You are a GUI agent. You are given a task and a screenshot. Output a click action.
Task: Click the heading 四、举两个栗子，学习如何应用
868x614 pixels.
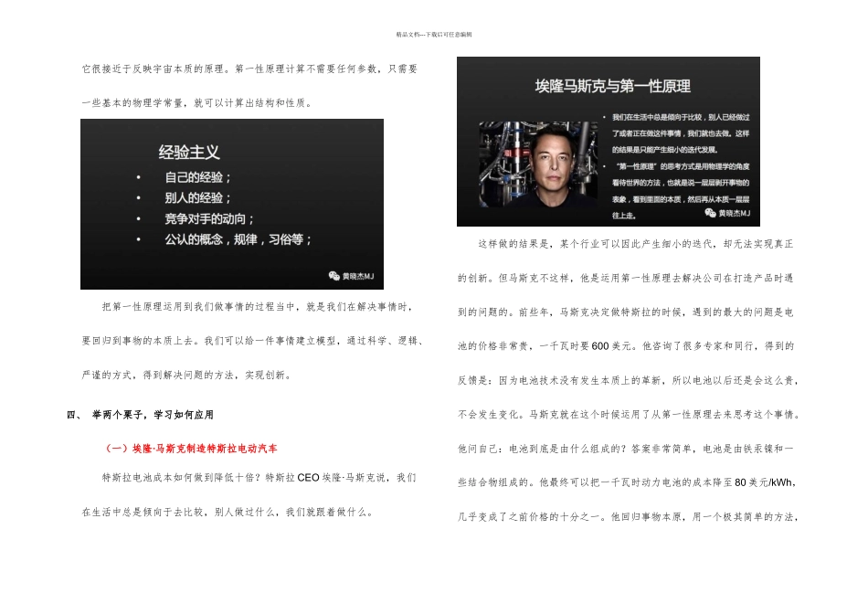point(140,415)
